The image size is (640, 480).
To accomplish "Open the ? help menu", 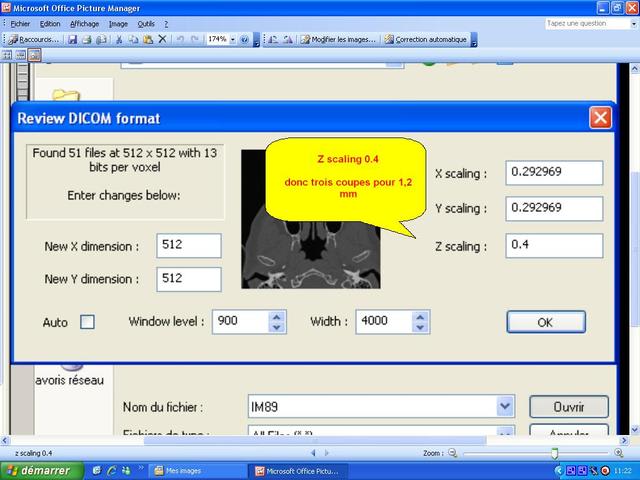I will pyautogui.click(x=166, y=24).
